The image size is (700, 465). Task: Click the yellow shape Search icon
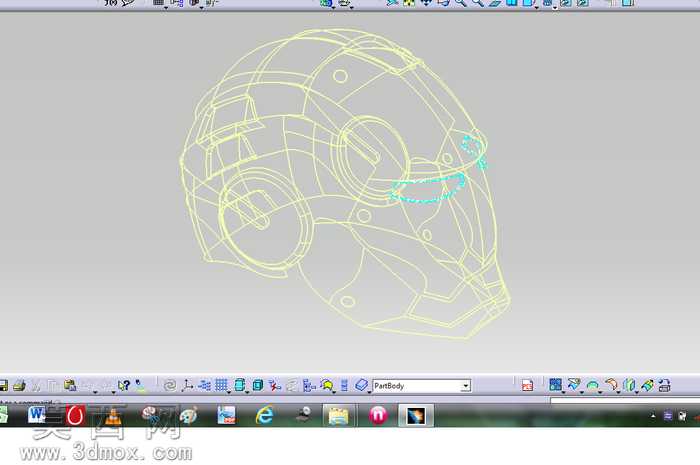(x=327, y=385)
